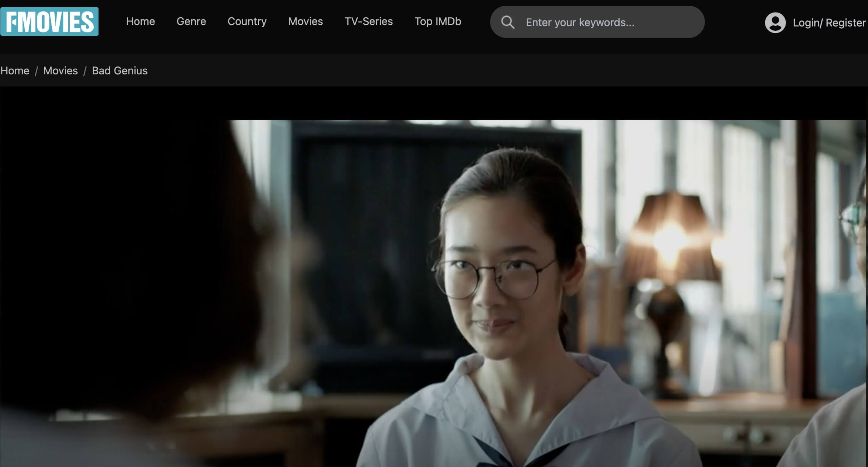Focus the 'Enter your keywords' search field

[x=608, y=22]
